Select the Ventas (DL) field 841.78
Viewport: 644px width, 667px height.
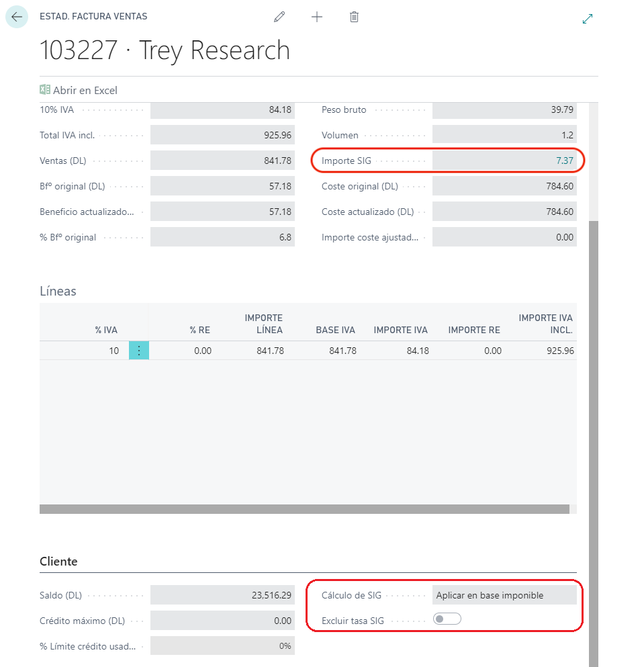[222, 161]
